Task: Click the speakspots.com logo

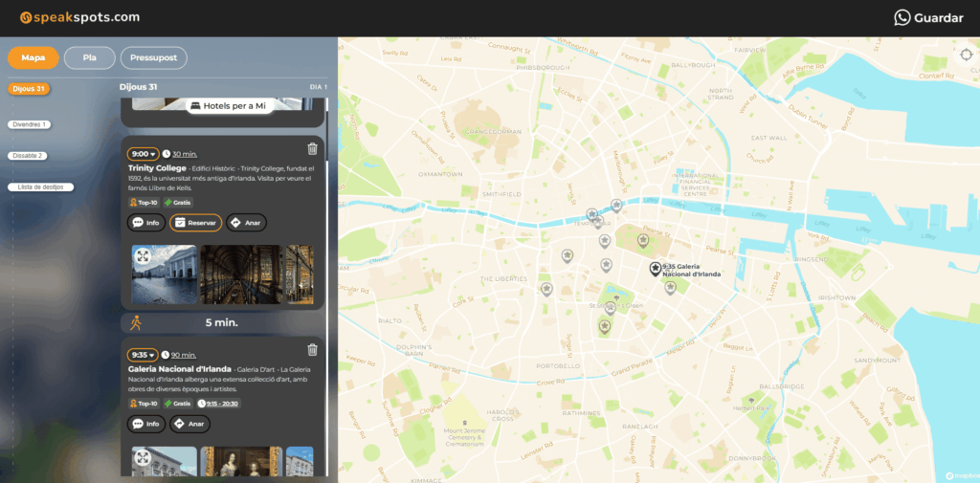Action: [x=79, y=17]
